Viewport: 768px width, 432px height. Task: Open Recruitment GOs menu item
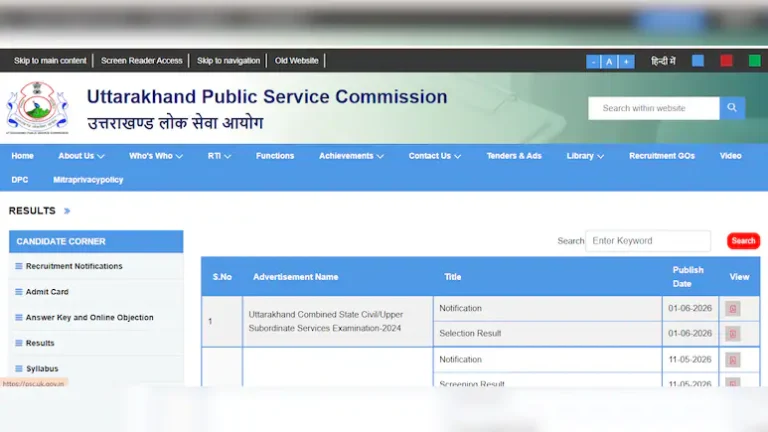click(x=662, y=156)
